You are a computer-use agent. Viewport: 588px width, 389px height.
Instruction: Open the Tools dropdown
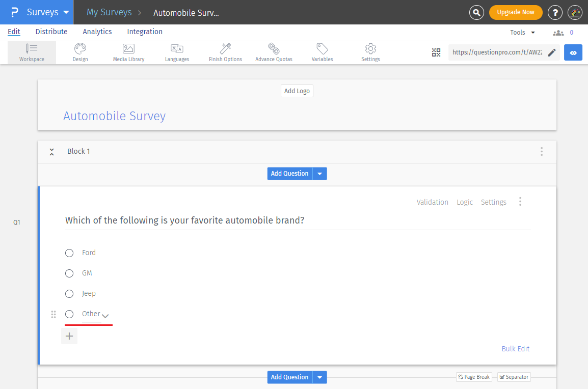[x=522, y=32]
